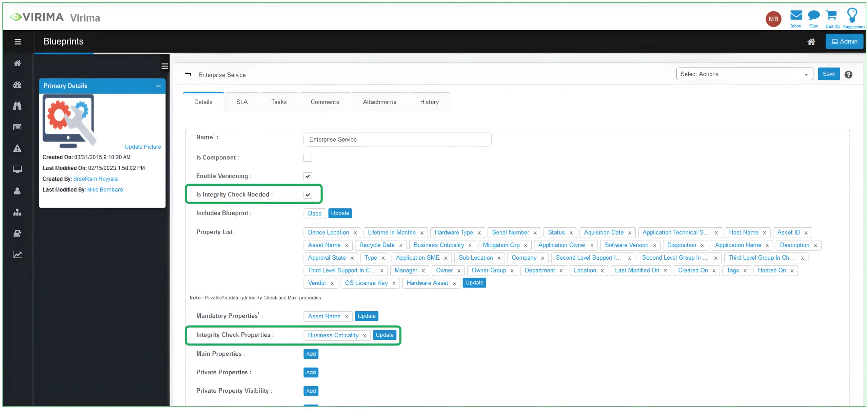Open the History tab
The height and width of the screenshot is (409, 868).
(429, 101)
